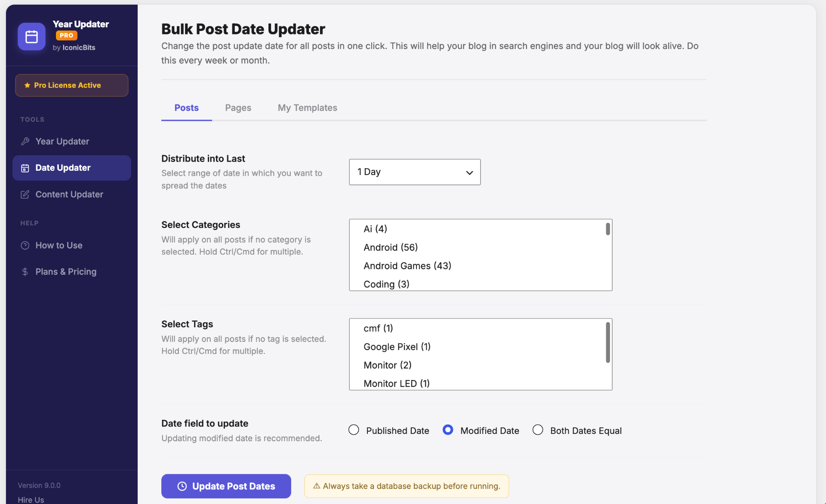The width and height of the screenshot is (826, 504).
Task: Select the Both Dates Equal radio button
Action: pos(538,430)
